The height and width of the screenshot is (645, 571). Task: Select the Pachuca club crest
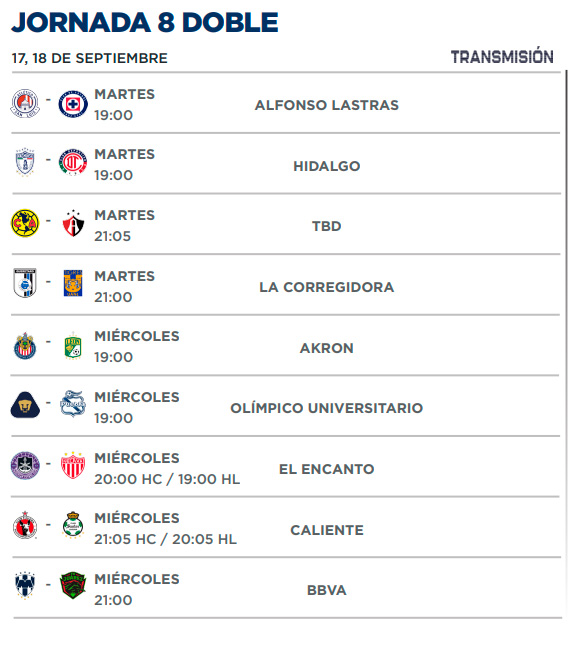(x=25, y=162)
